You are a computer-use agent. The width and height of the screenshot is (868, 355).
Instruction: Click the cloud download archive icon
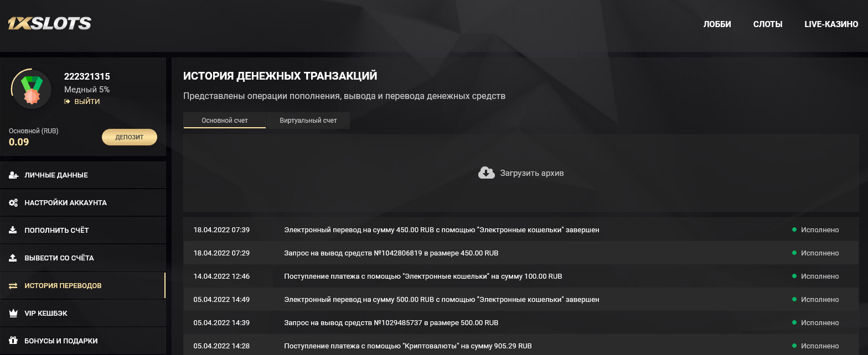[486, 173]
